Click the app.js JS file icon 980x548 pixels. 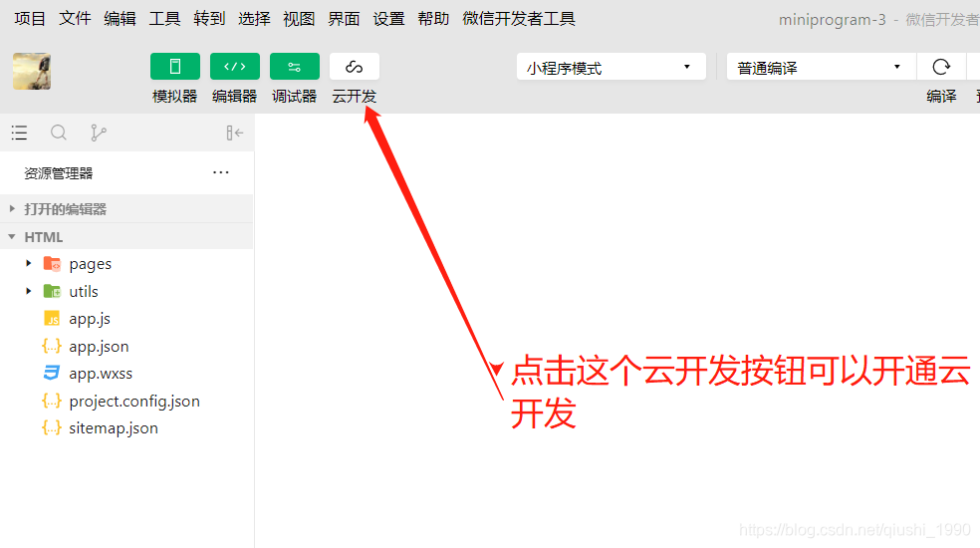(x=52, y=319)
